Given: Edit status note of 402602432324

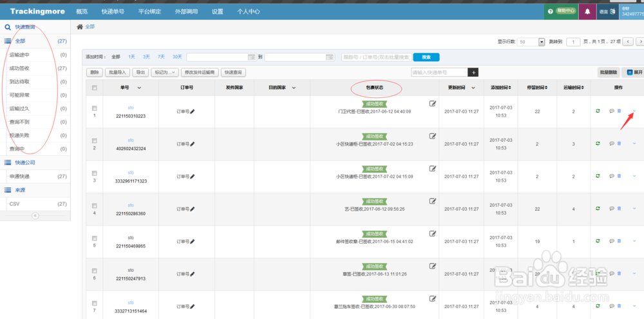Looking at the screenshot, I should [433, 136].
